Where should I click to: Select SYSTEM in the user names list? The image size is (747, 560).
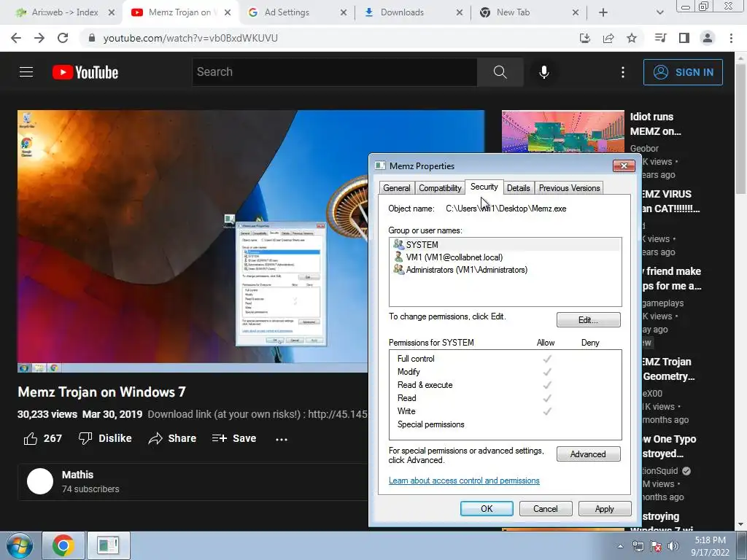coord(505,245)
